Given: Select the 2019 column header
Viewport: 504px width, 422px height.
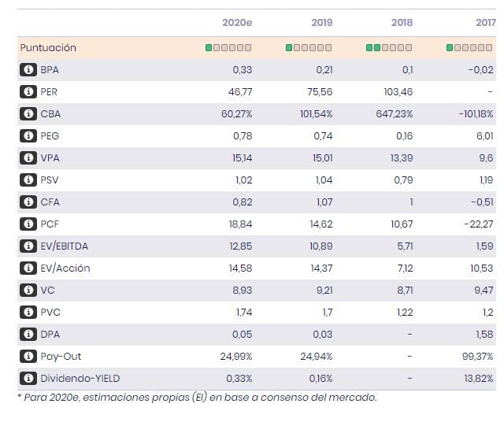Looking at the screenshot, I should tap(320, 23).
